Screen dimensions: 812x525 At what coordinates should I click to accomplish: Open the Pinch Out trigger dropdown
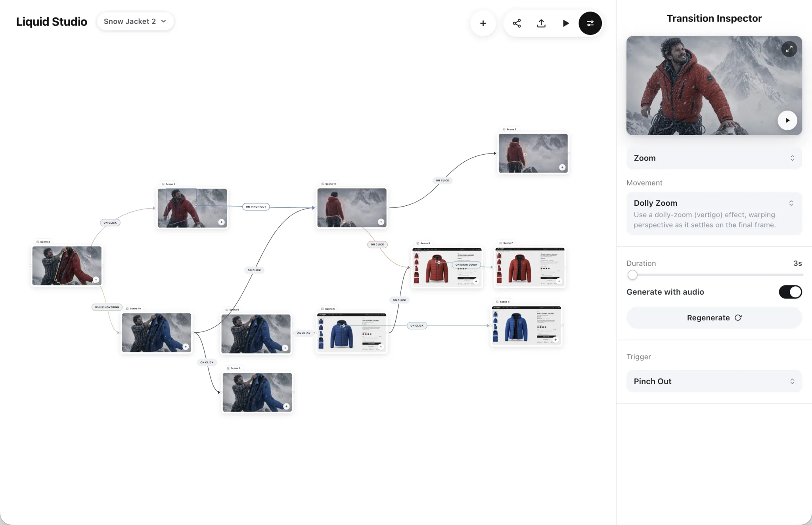point(714,381)
